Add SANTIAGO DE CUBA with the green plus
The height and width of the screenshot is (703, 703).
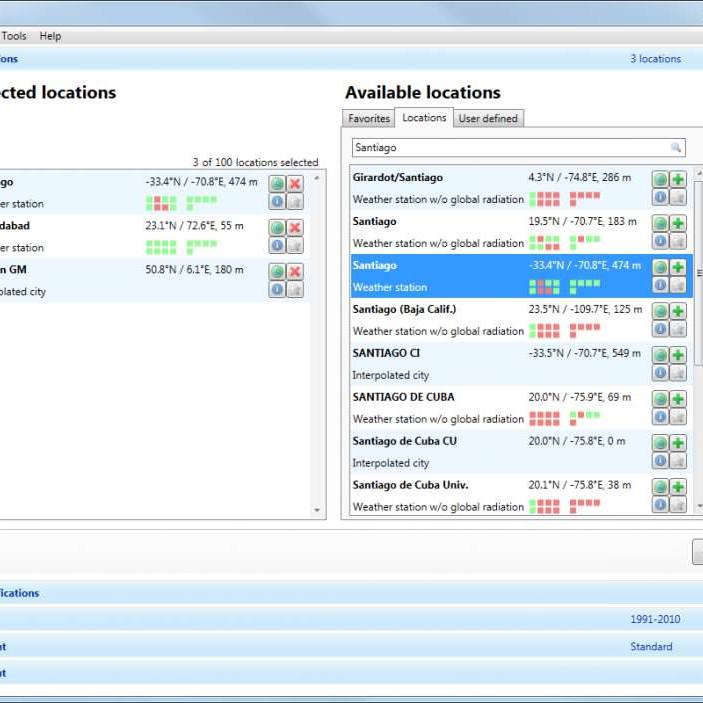[678, 399]
